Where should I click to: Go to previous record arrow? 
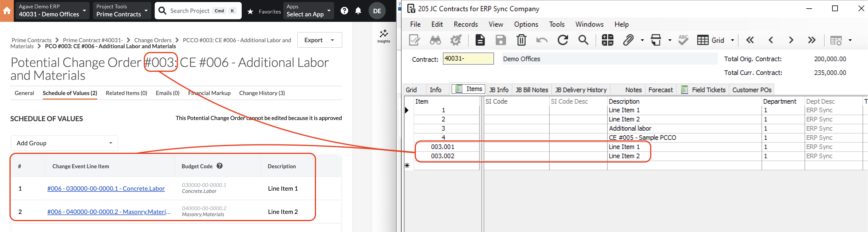[771, 40]
